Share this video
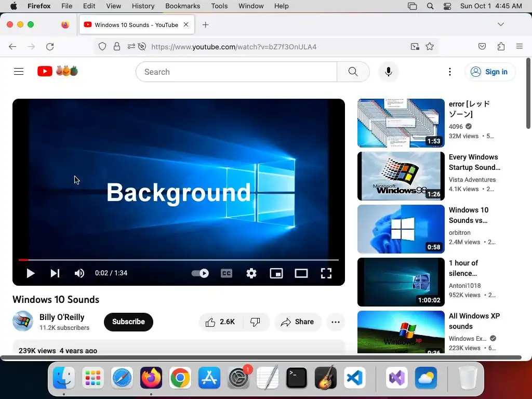 (x=297, y=322)
